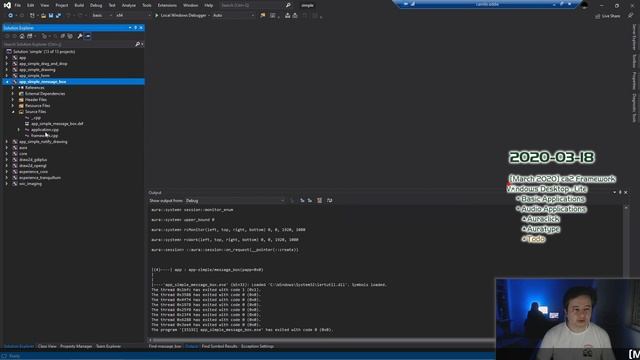Select the app_simple_drag_and_drop project
This screenshot has height=360, width=640.
click(43, 64)
